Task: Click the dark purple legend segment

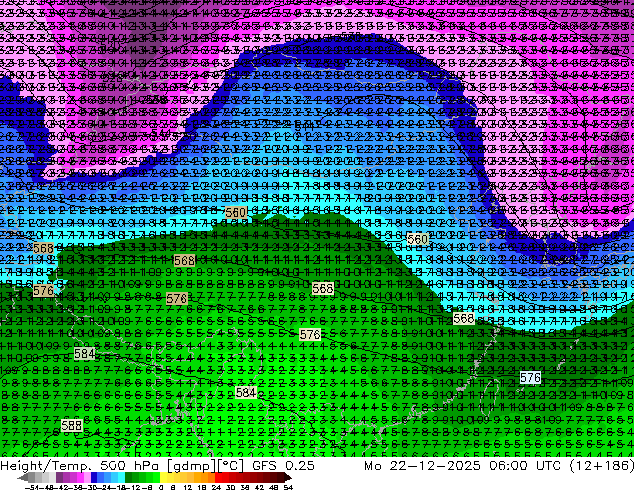Action: 59,477
